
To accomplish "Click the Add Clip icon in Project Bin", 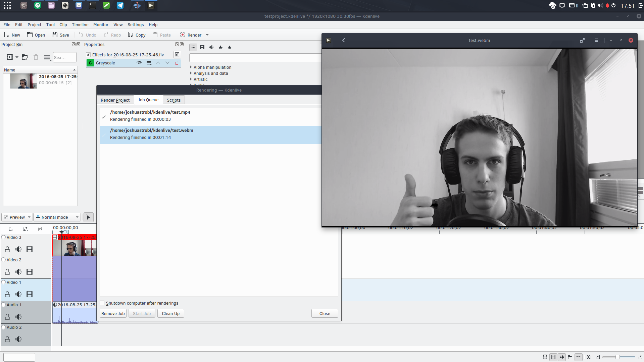I will [x=10, y=57].
